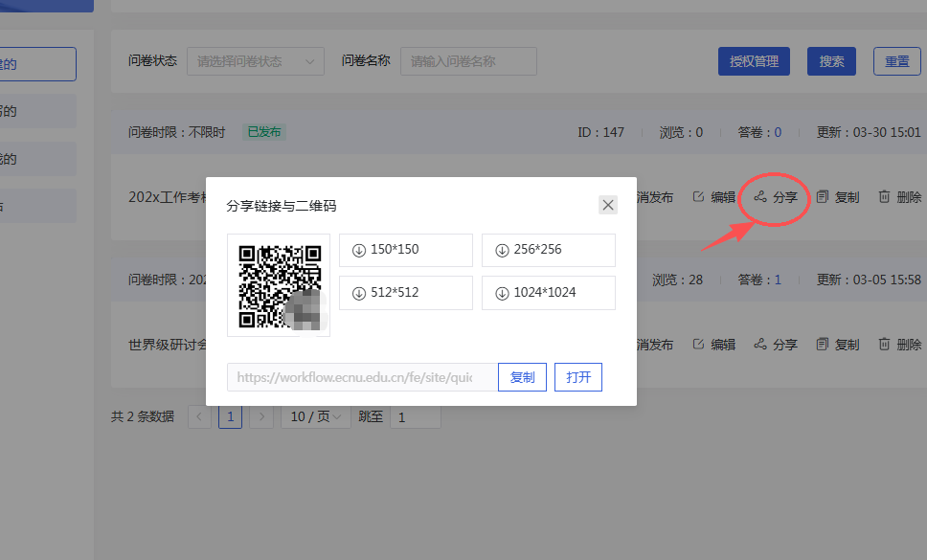Click 分享链接与二维码 dialog title
Image resolution: width=927 pixels, height=560 pixels.
coord(282,206)
